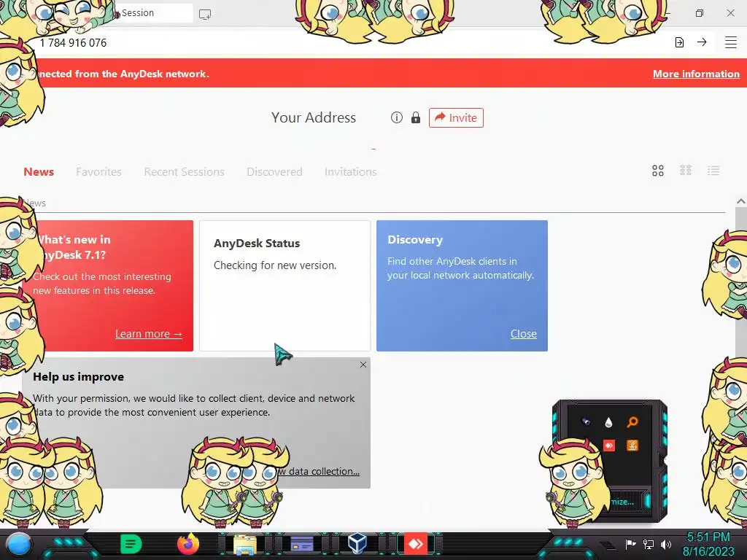
Task: Launch Firefox from the taskbar
Action: pos(188,544)
